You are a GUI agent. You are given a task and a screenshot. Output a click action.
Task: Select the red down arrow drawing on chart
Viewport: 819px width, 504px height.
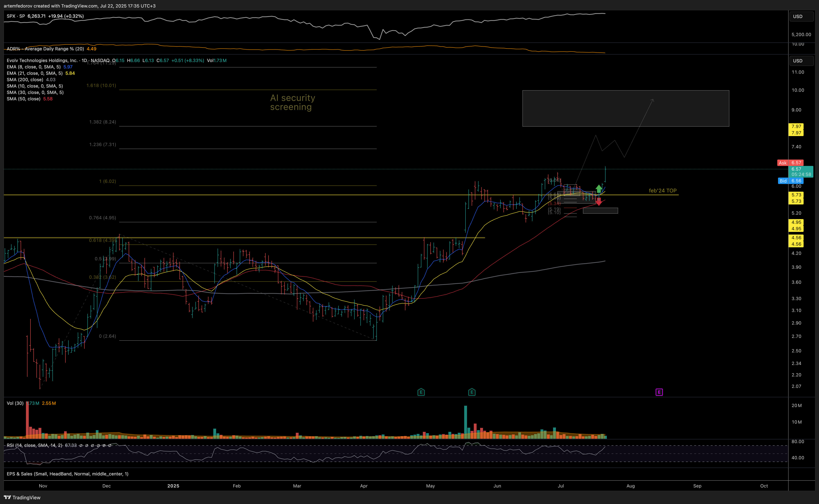[x=599, y=202]
